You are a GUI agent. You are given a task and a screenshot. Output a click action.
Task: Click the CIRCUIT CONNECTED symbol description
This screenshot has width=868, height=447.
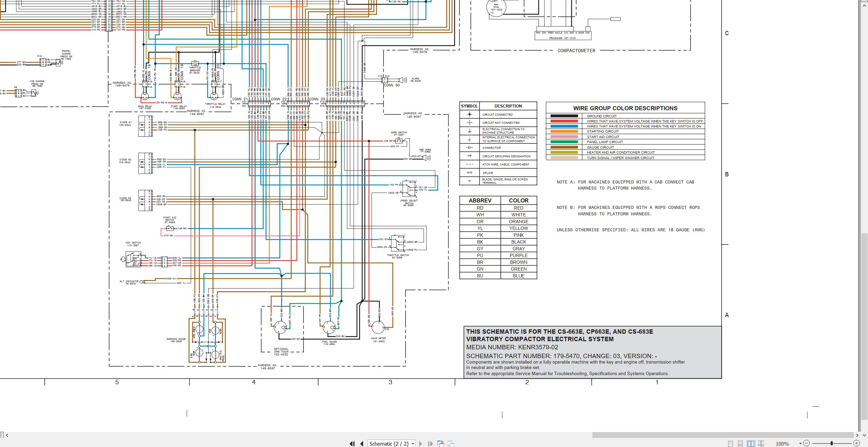pos(497,115)
